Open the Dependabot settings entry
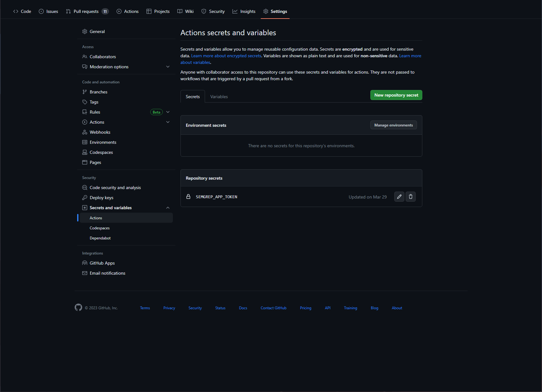The height and width of the screenshot is (392, 542). pos(100,238)
